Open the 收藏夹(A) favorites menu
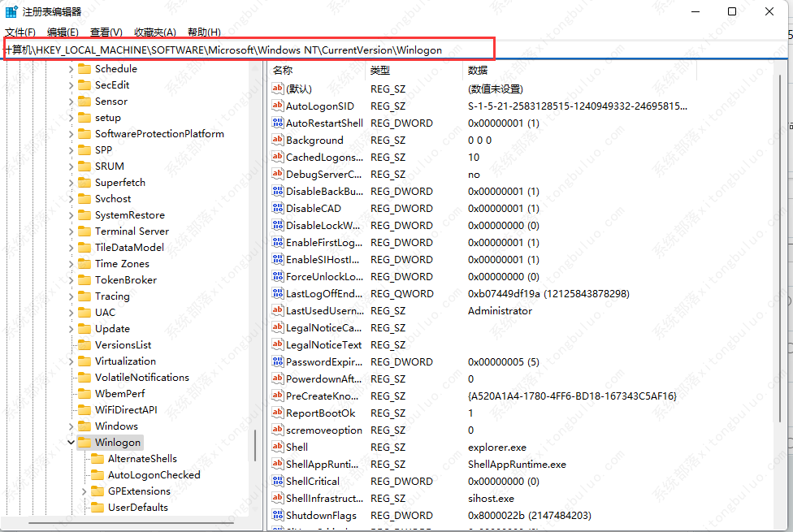This screenshot has width=793, height=532. pos(154,32)
